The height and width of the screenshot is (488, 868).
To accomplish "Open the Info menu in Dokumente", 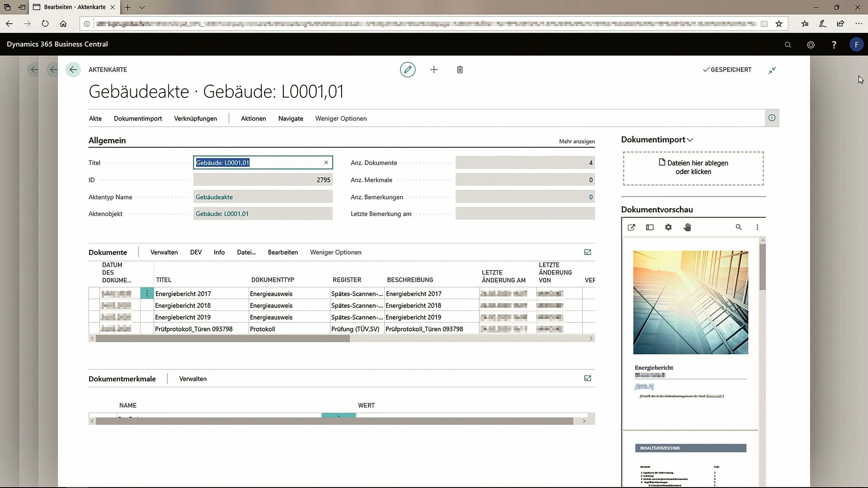I will point(219,252).
